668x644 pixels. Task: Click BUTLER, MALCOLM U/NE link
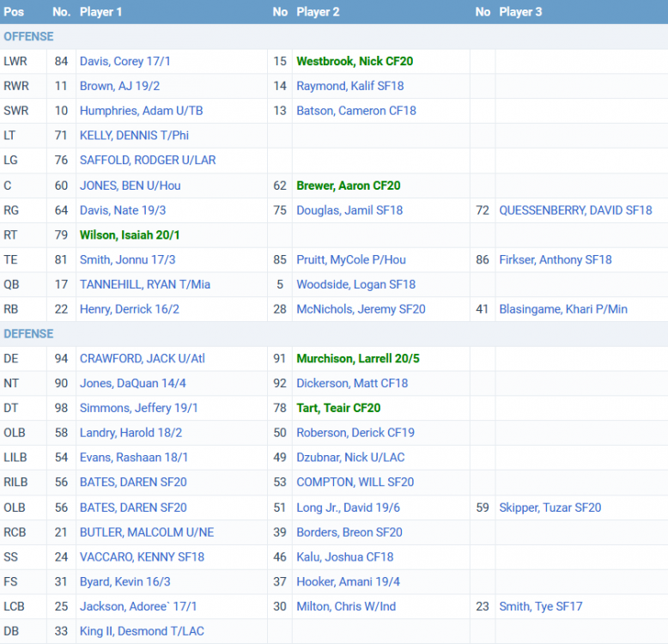pos(147,532)
